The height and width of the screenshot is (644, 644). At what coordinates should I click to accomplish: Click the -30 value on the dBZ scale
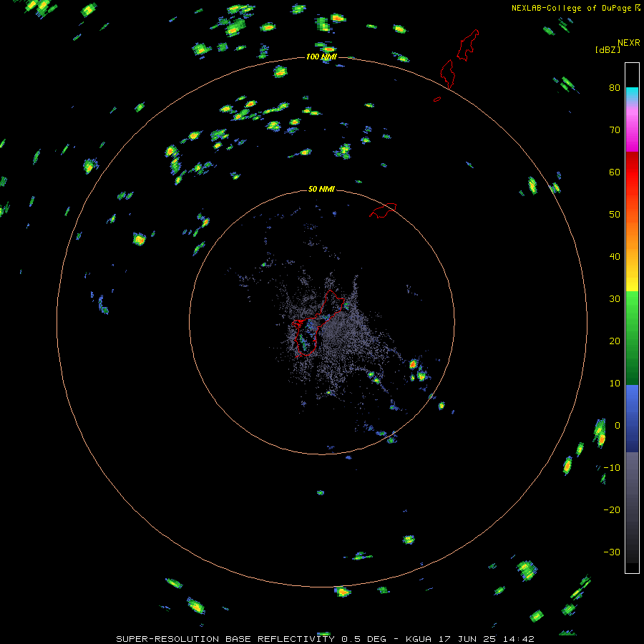[612, 552]
